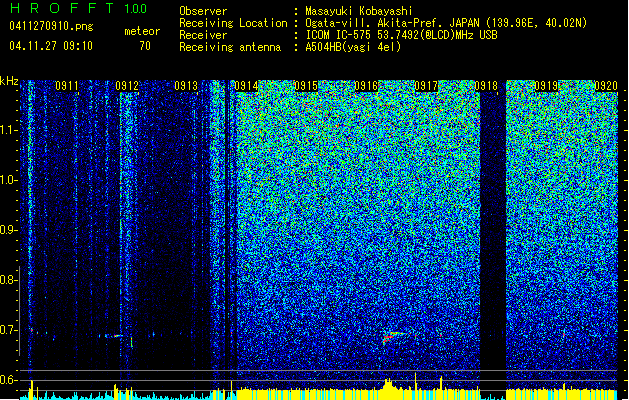Click the HROFFT 1.0.0 title text
Image resolution: width=629 pixels, height=400 pixels.
pos(78,8)
